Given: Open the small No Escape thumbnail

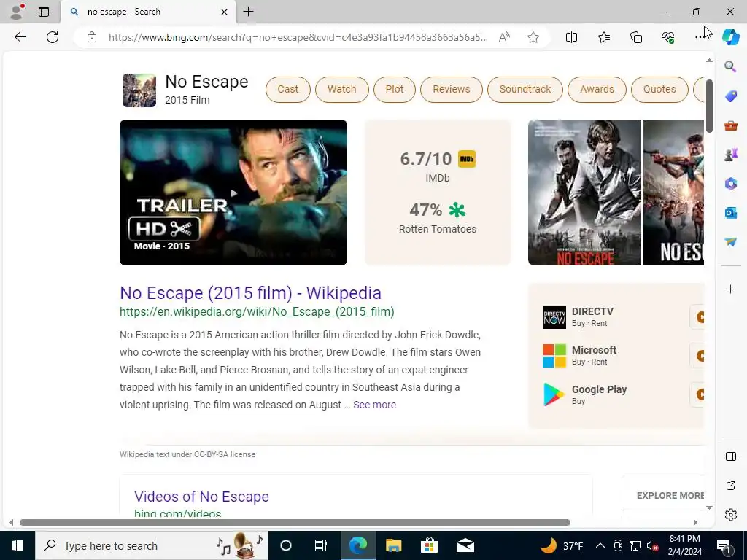Looking at the screenshot, I should pos(139,90).
